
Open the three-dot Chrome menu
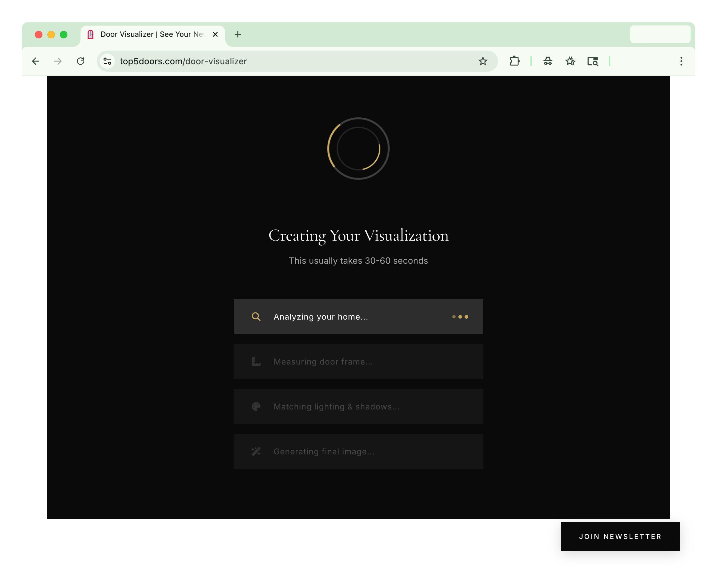(681, 61)
